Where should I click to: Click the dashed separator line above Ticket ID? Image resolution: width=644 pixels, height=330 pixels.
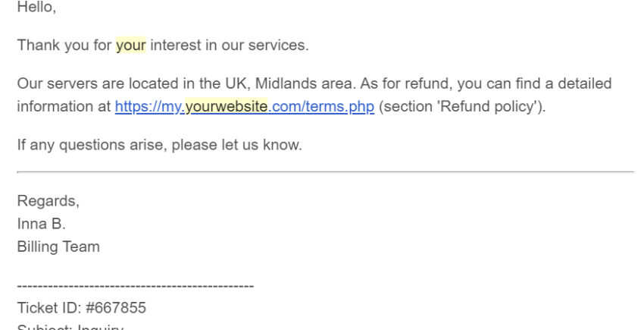coord(136,286)
